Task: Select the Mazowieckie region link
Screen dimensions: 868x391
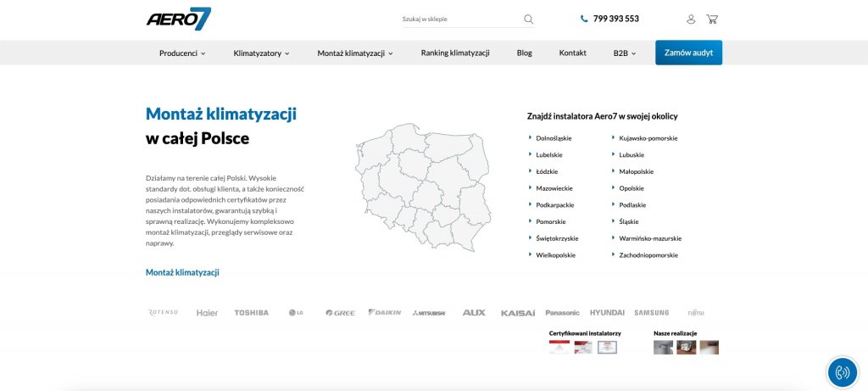Action: point(554,188)
